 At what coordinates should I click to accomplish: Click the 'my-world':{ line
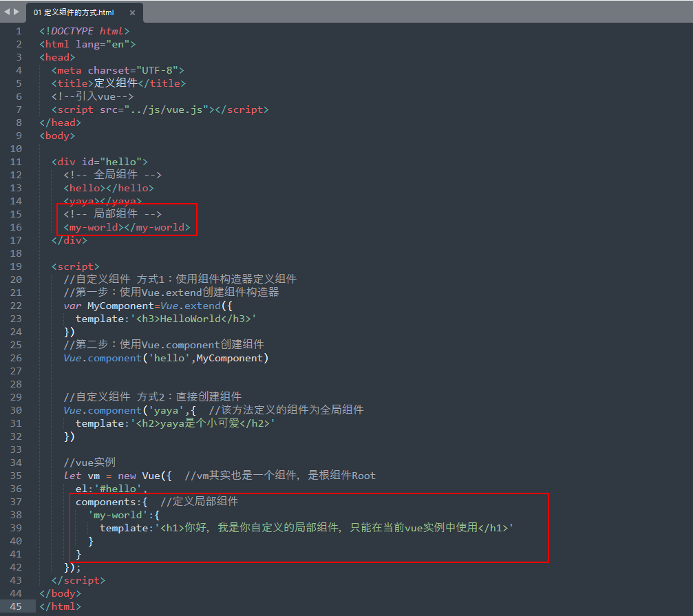pos(124,515)
